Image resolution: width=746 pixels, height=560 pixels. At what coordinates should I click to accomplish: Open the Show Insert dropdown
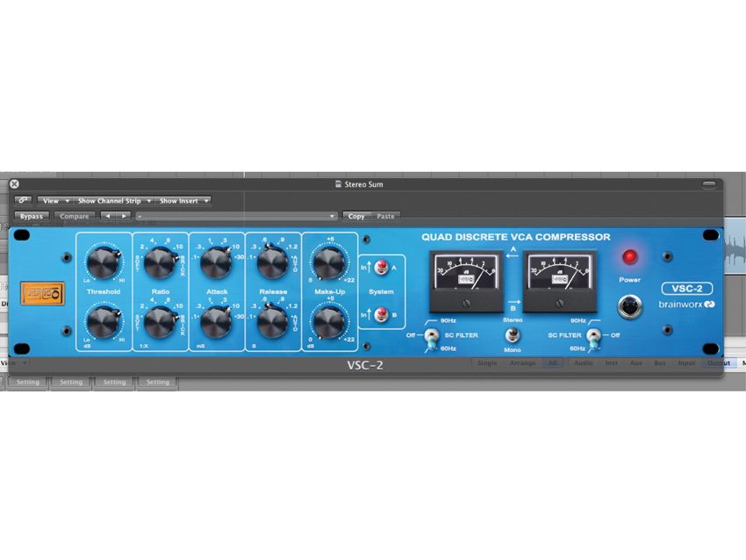pos(182,200)
